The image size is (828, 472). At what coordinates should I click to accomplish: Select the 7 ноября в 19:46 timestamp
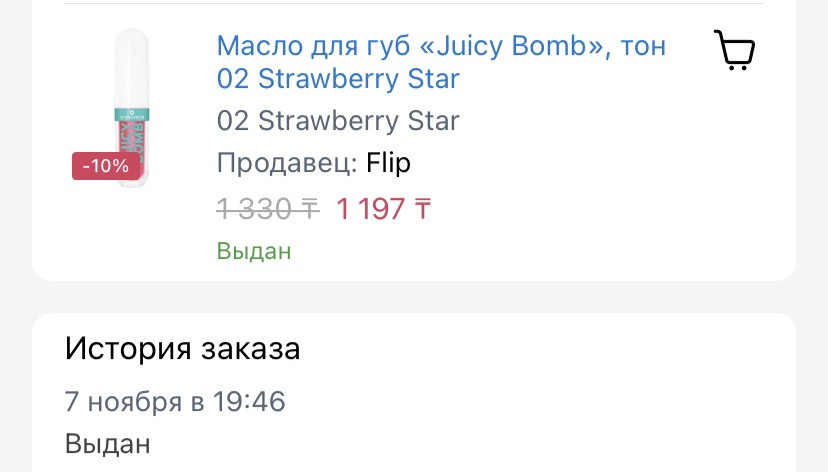pos(175,401)
